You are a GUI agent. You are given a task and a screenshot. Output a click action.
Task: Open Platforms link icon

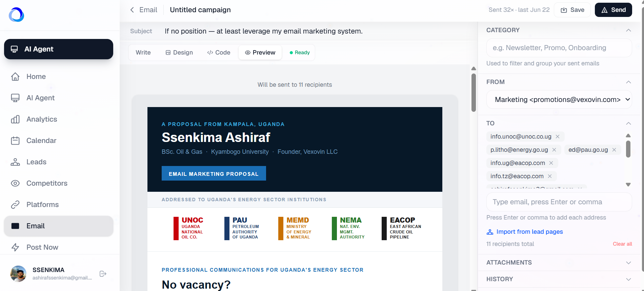(x=15, y=205)
